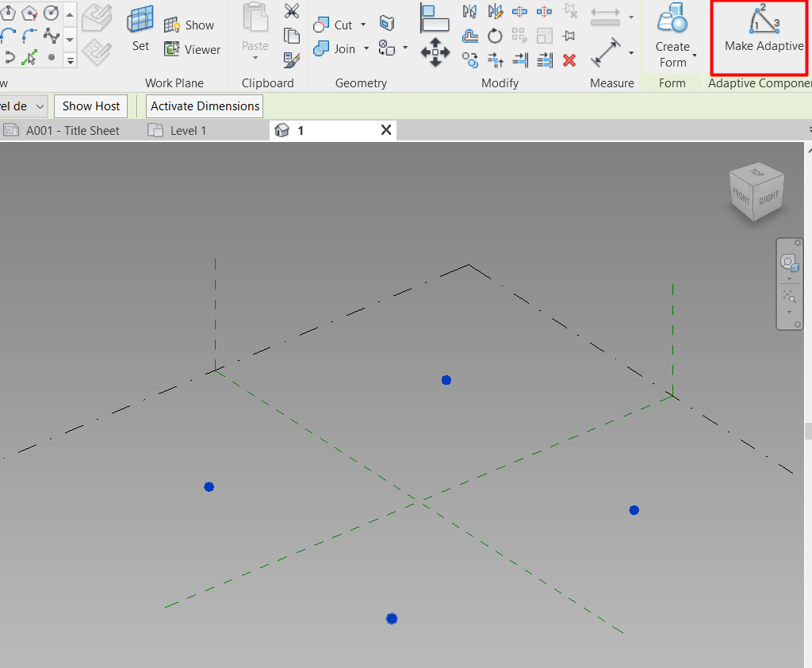Open the Aligned Dimension dropdown arrow
This screenshot has width=812, height=668.
point(631,52)
